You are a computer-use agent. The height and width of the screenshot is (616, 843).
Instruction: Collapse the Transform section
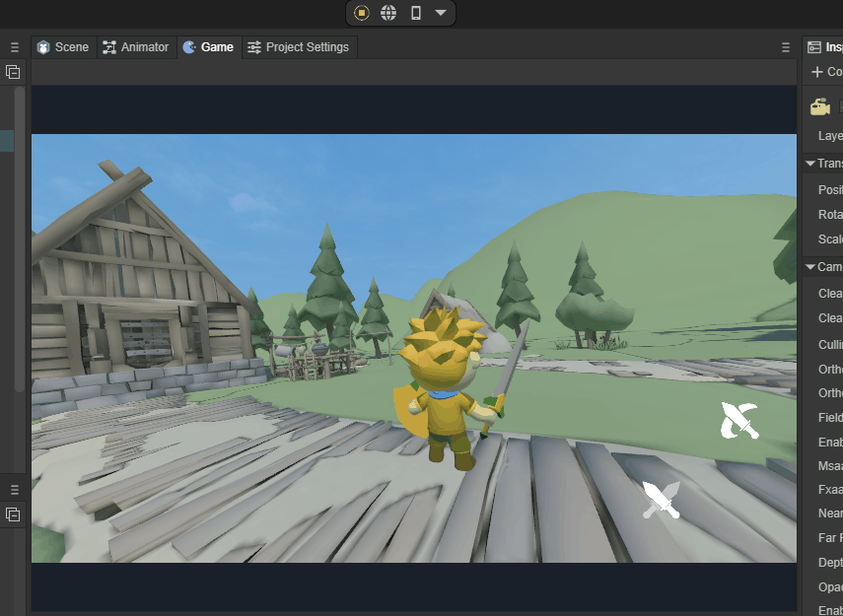810,164
